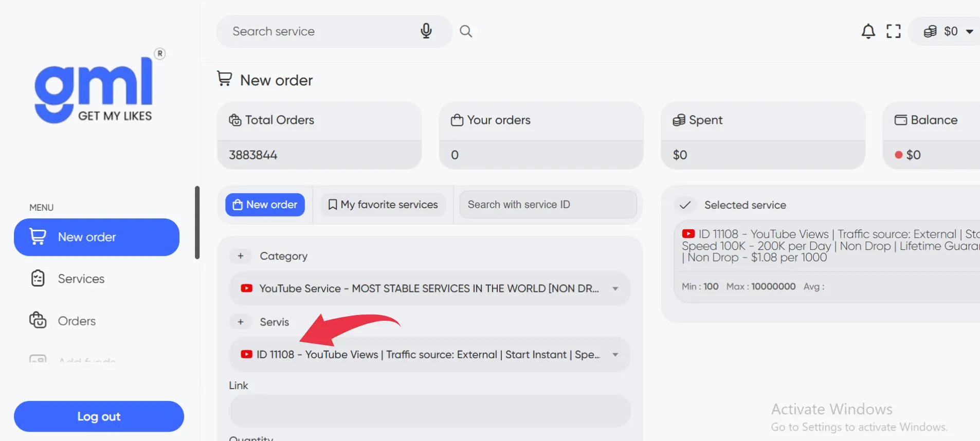Click the sidebar vertical scrollbar
The height and width of the screenshot is (441, 980).
click(x=197, y=223)
